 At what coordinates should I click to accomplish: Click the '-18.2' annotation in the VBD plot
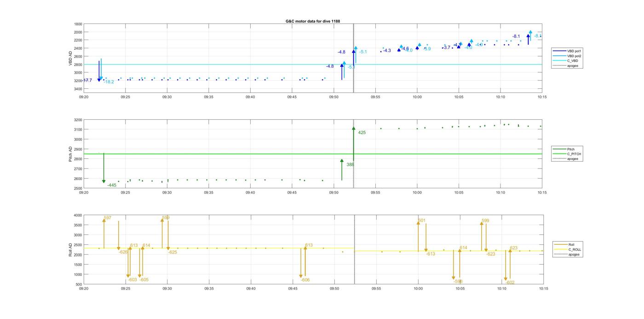click(109, 82)
